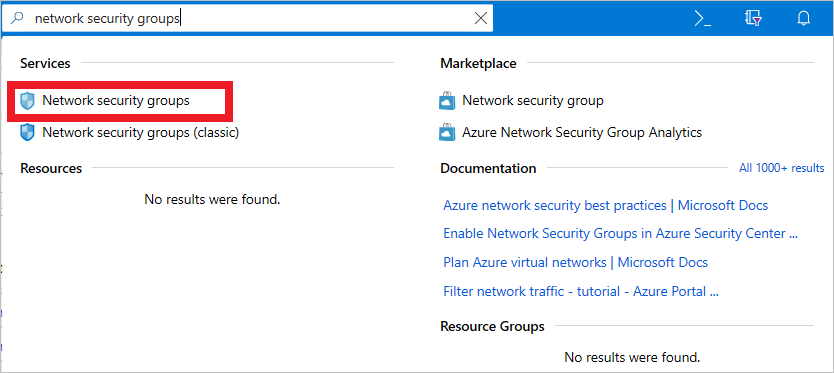
Task: Click 'No results were found.' under Resources
Action: [212, 200]
